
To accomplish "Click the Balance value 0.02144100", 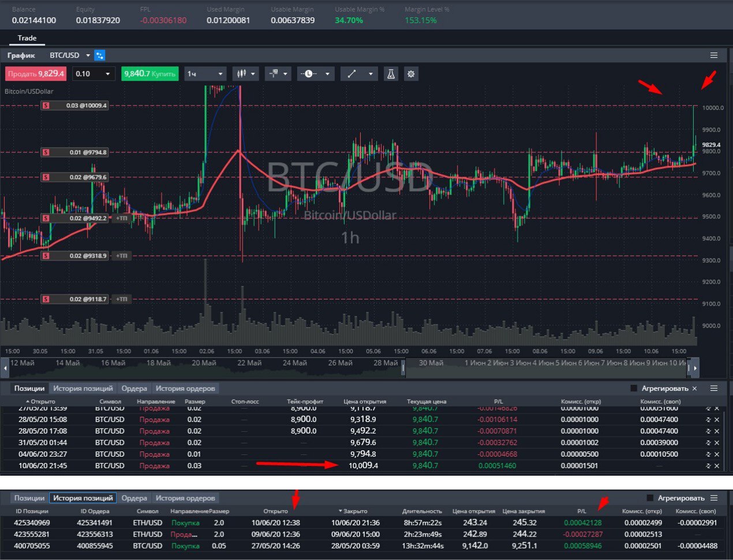I will click(x=34, y=20).
